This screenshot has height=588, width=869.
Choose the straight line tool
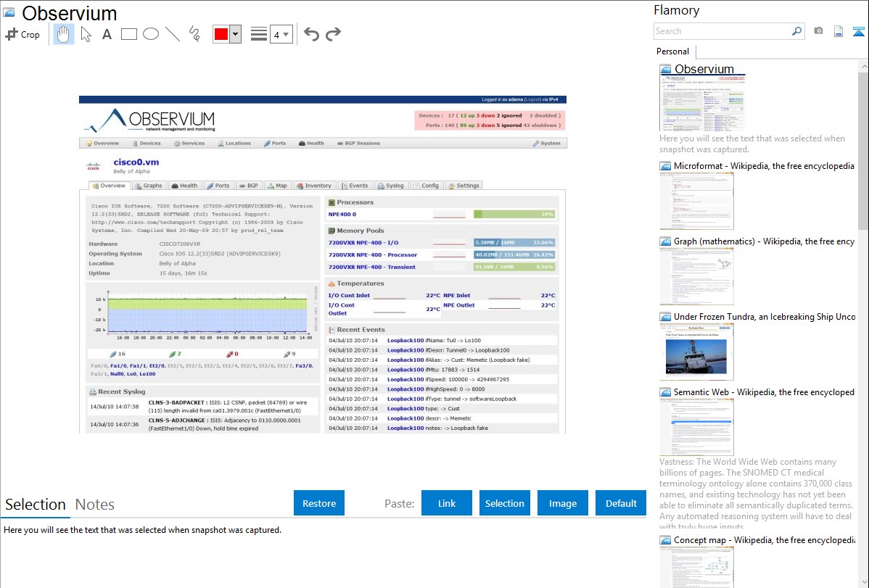click(x=172, y=34)
